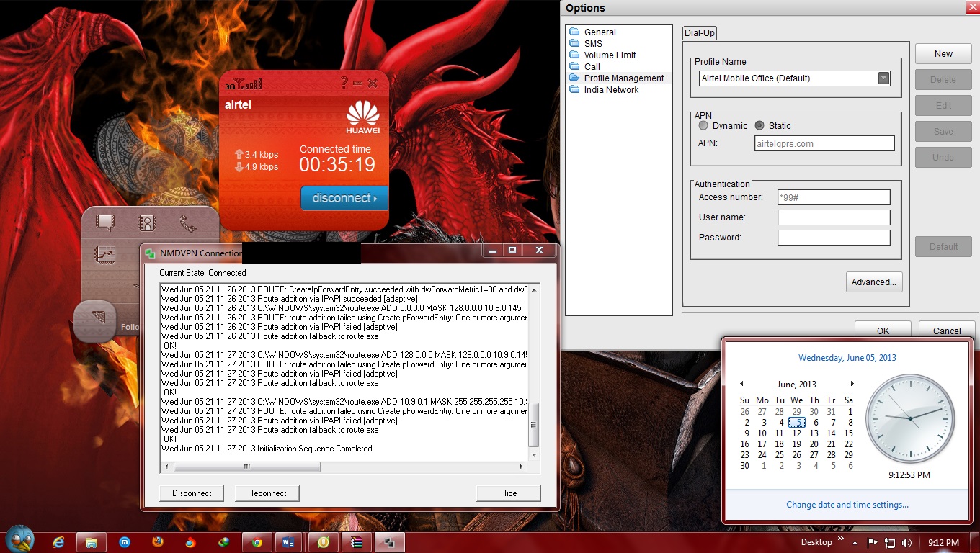Viewport: 980px width, 553px height.
Task: Click Cancel in Options dialog
Action: (947, 330)
